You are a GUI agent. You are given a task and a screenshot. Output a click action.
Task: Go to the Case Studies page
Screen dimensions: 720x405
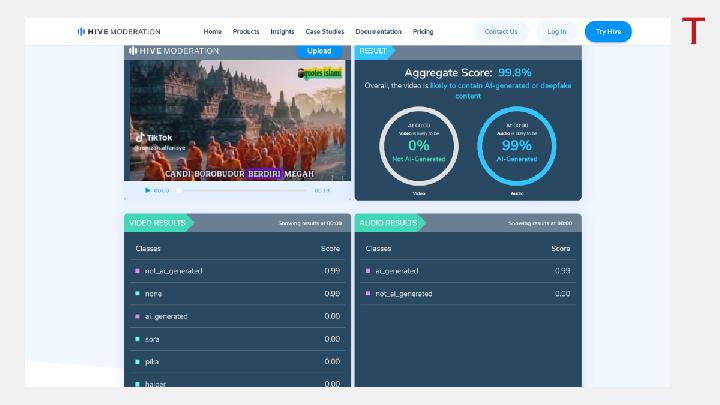coord(325,31)
